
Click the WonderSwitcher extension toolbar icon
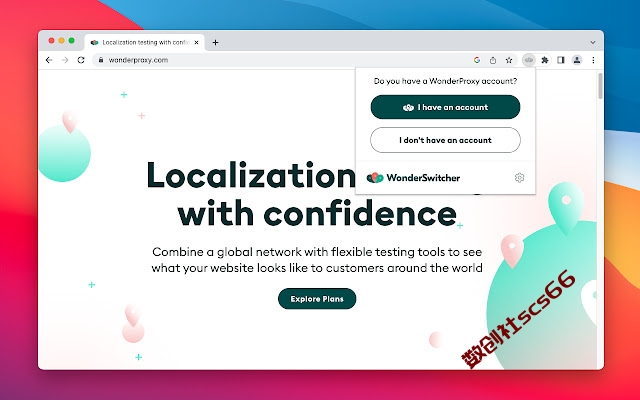[x=529, y=60]
